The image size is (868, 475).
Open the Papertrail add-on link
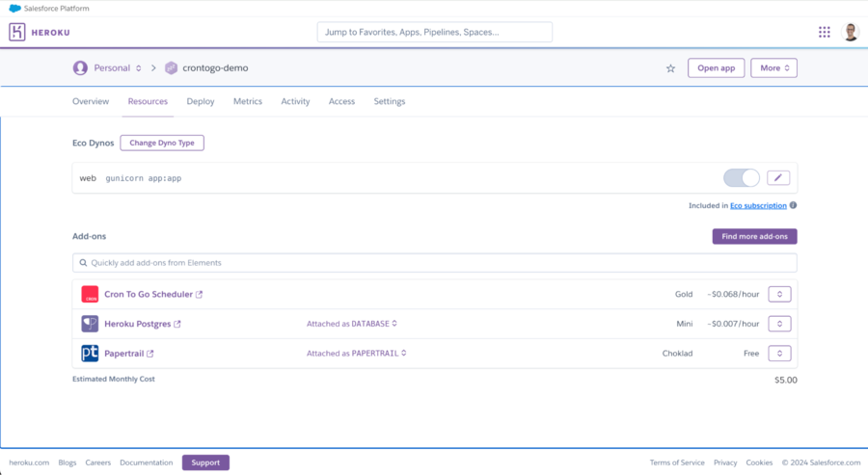[x=124, y=354]
